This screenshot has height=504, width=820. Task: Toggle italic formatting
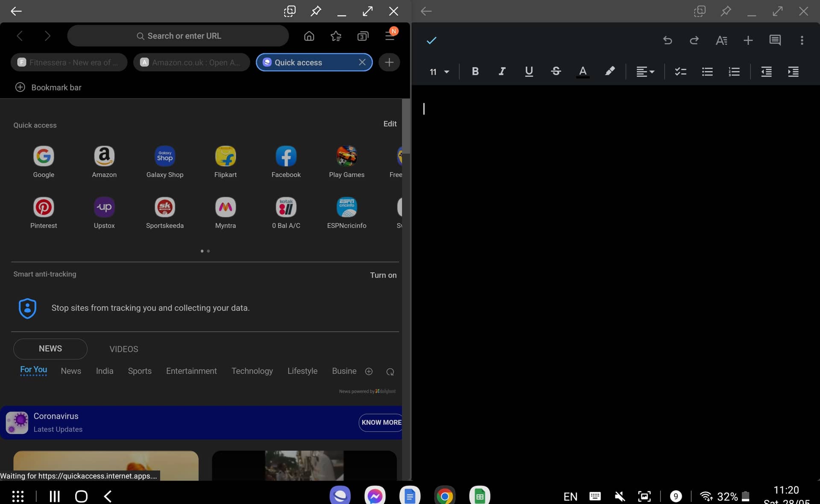[x=502, y=71]
